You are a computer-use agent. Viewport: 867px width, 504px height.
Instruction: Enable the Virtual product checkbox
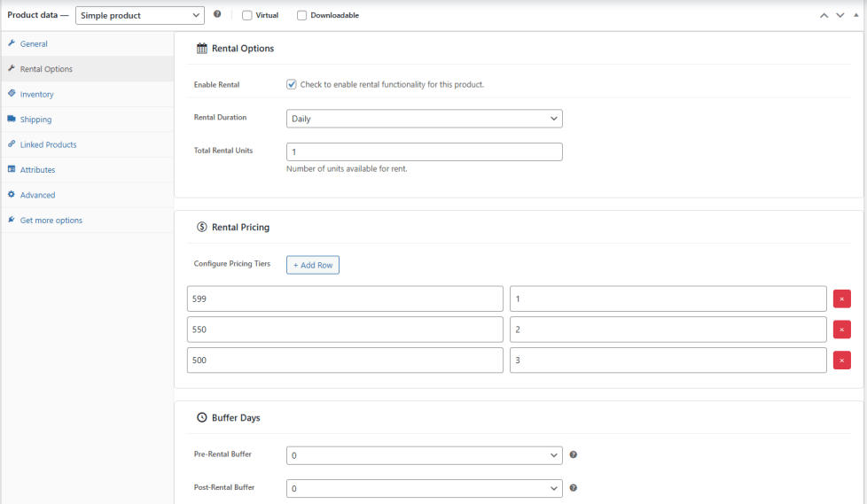click(x=247, y=15)
